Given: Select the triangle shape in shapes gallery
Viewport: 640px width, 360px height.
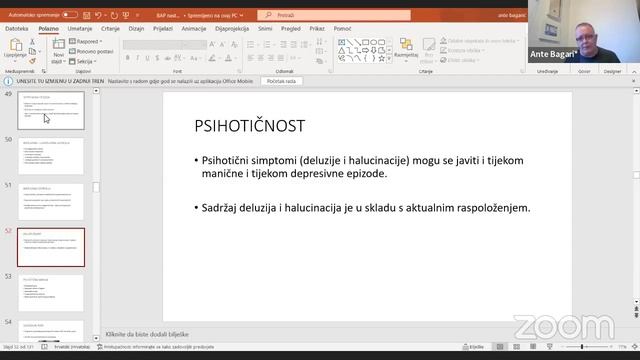Looking at the screenshot, I should 342,50.
